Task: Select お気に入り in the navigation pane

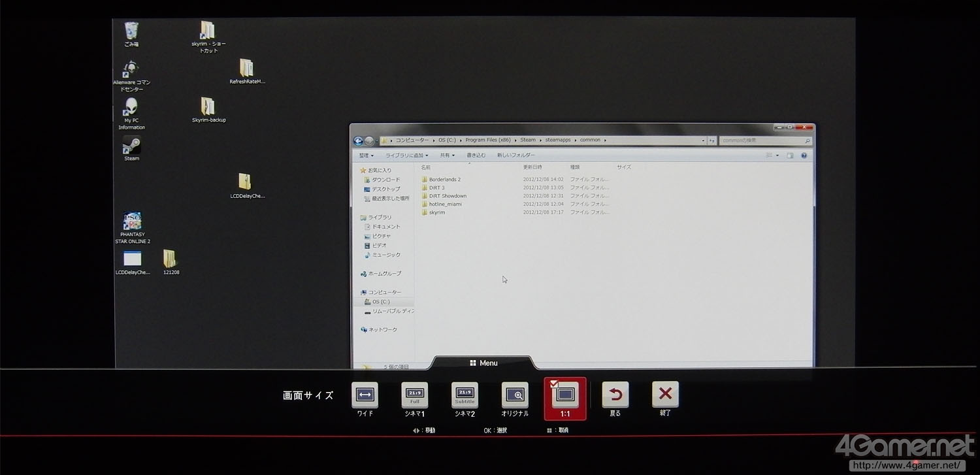Action: (x=376, y=171)
